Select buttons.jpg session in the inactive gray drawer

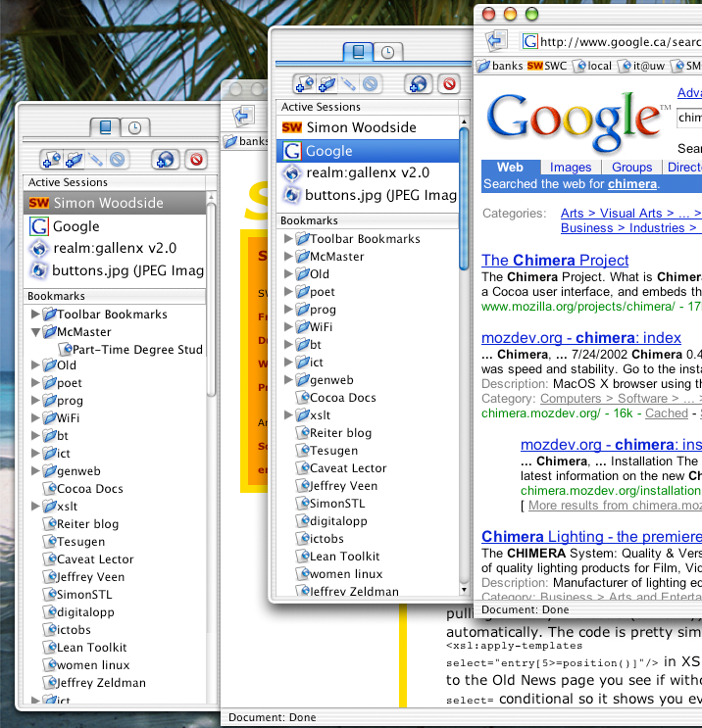tap(115, 270)
